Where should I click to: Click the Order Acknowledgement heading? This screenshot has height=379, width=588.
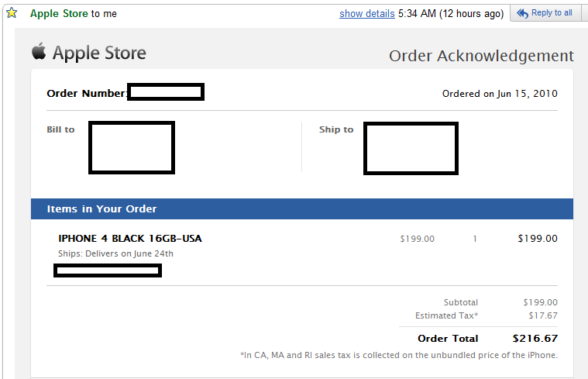pyautogui.click(x=481, y=56)
